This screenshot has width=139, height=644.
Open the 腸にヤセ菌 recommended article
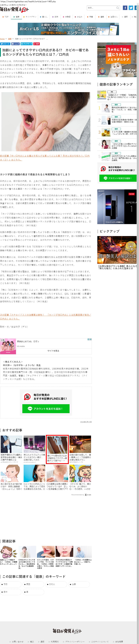tap(57, 449)
